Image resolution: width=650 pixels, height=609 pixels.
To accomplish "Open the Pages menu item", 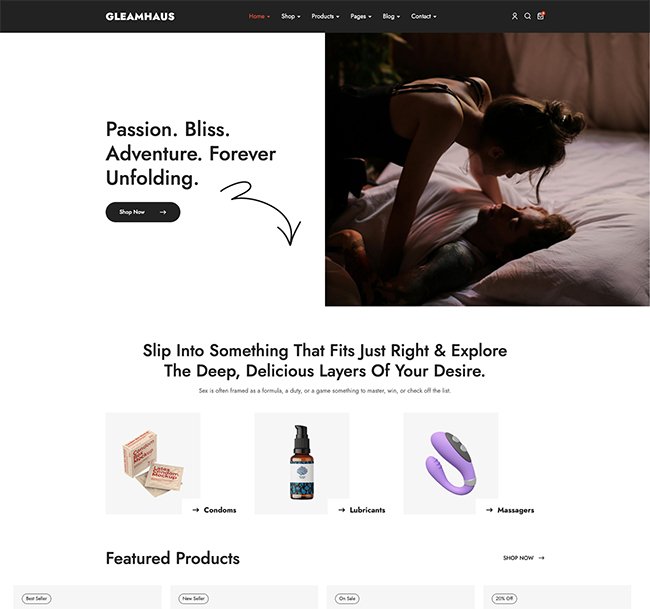I will [x=361, y=16].
